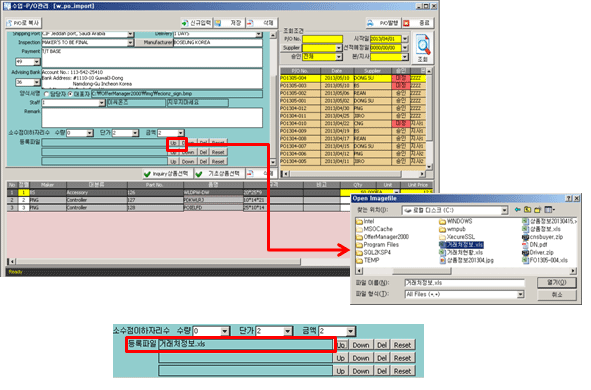Select PO1305-003 row in P/O list

353,86
